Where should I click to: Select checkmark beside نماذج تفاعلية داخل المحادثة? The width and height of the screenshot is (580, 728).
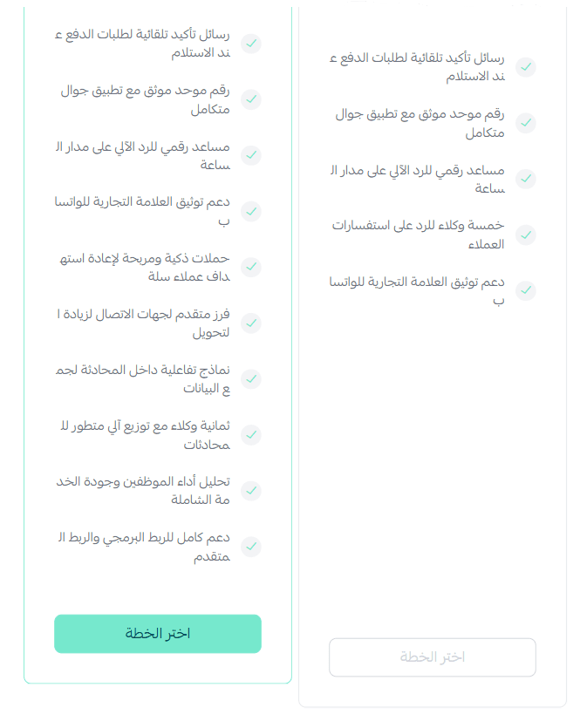251,379
